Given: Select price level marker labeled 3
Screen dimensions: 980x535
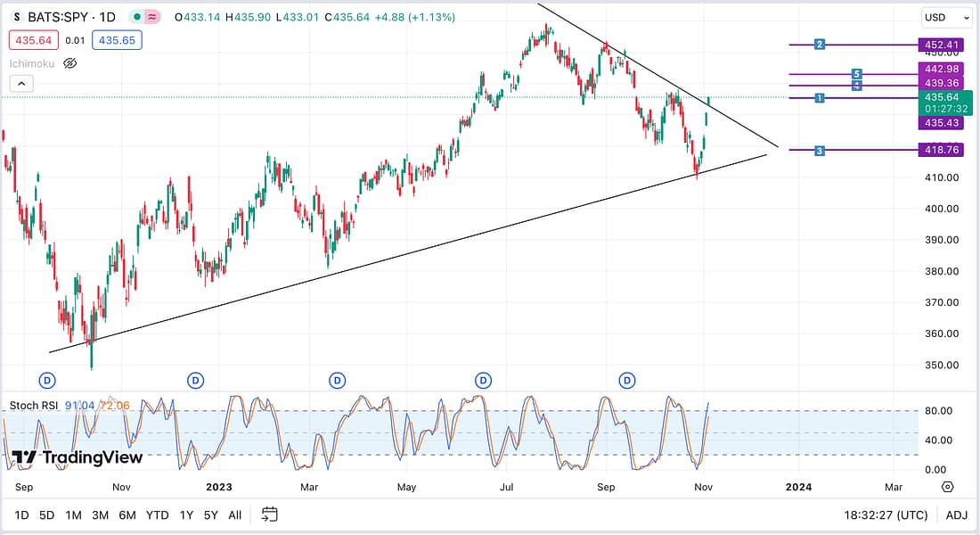Looking at the screenshot, I should pos(820,151).
